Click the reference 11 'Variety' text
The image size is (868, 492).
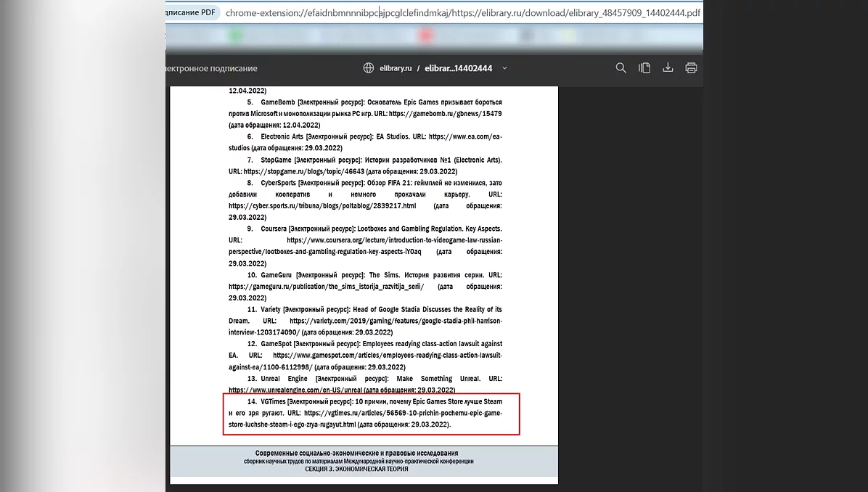click(x=271, y=309)
